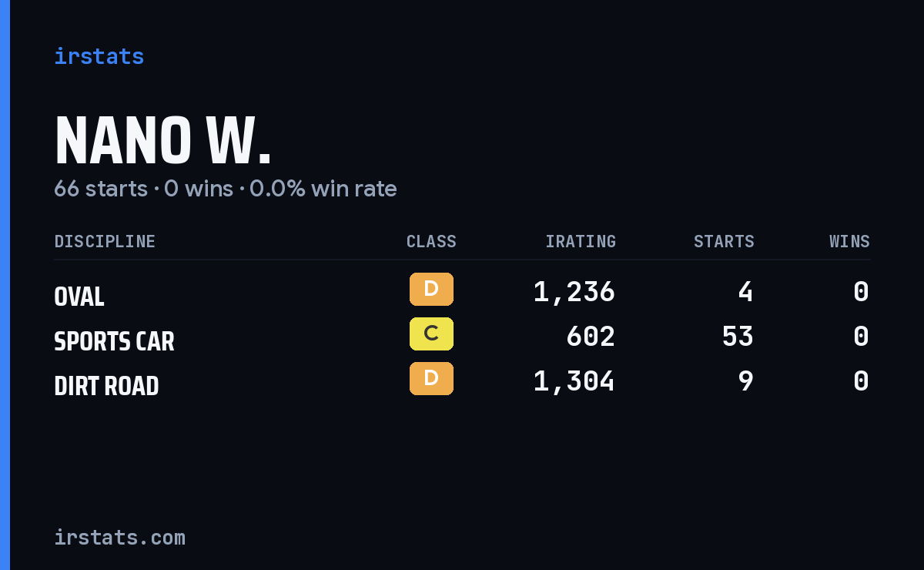Select the D class badge for Dirt Road
Screen dimensions: 924x570
point(431,379)
